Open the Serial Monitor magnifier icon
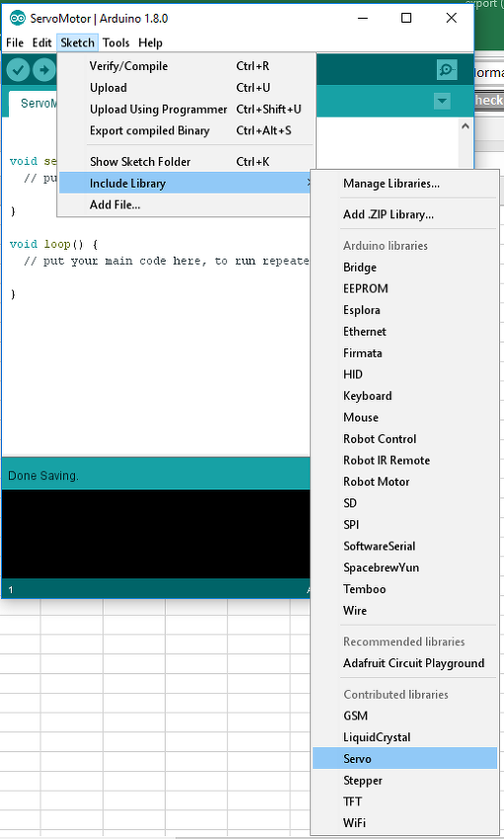The image size is (504, 839). click(x=447, y=69)
